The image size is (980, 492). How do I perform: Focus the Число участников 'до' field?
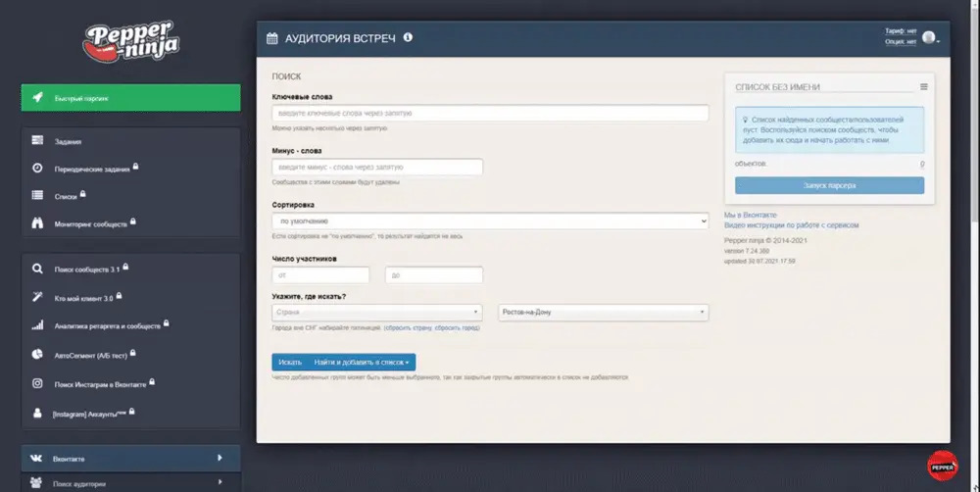[x=434, y=275]
